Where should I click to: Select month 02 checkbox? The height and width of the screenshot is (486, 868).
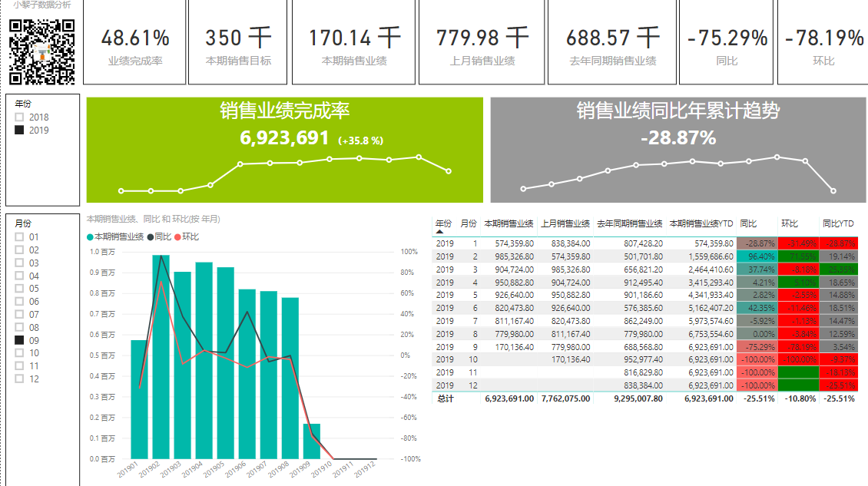tap(19, 250)
